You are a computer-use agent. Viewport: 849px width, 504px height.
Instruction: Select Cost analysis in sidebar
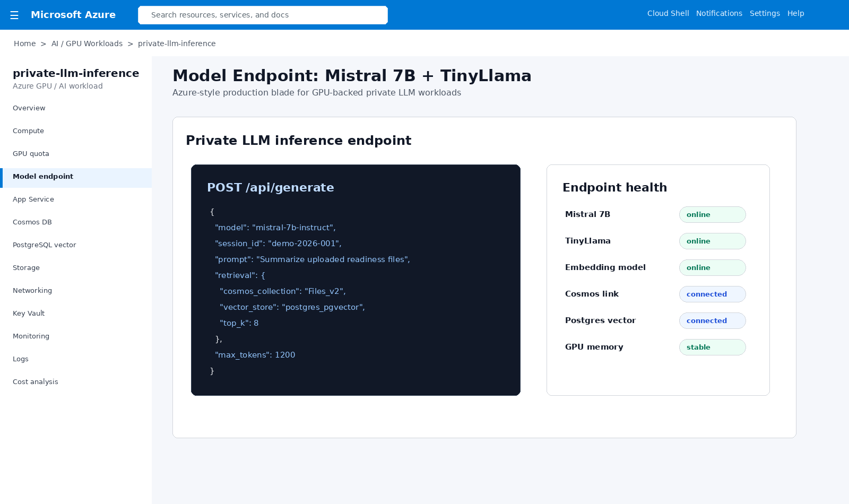tap(76, 382)
